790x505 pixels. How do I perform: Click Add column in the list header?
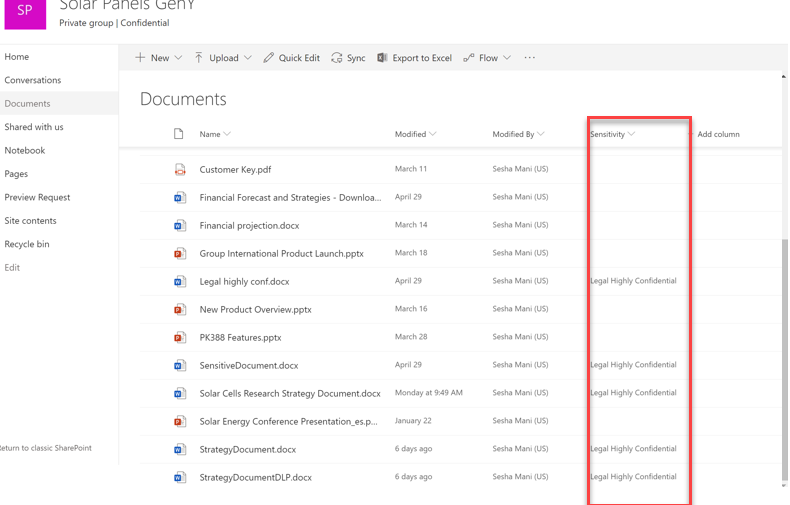718,134
